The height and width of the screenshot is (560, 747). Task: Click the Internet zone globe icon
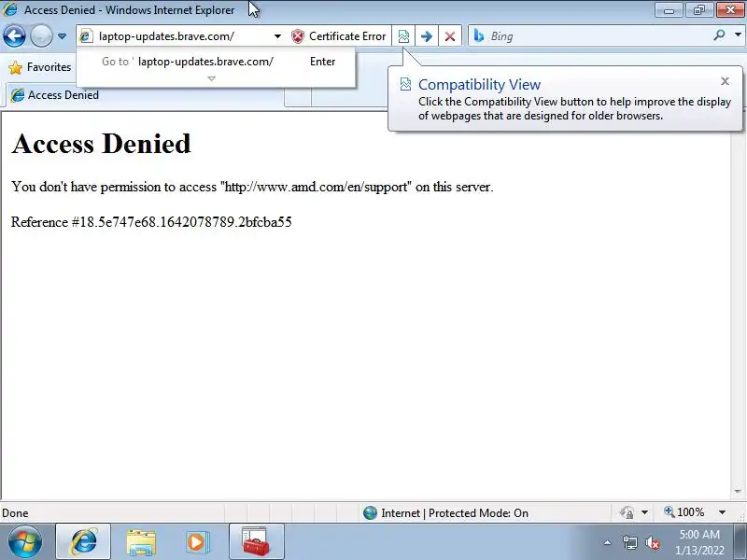pyautogui.click(x=370, y=512)
